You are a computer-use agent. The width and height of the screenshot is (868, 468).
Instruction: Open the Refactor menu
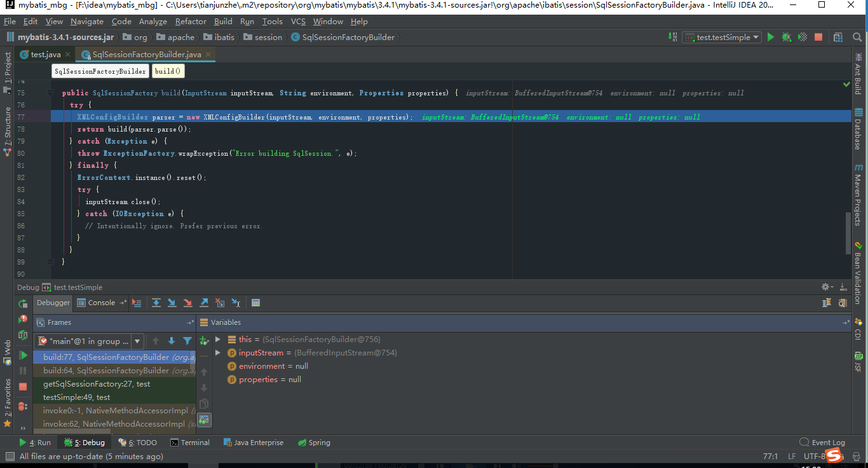point(192,21)
